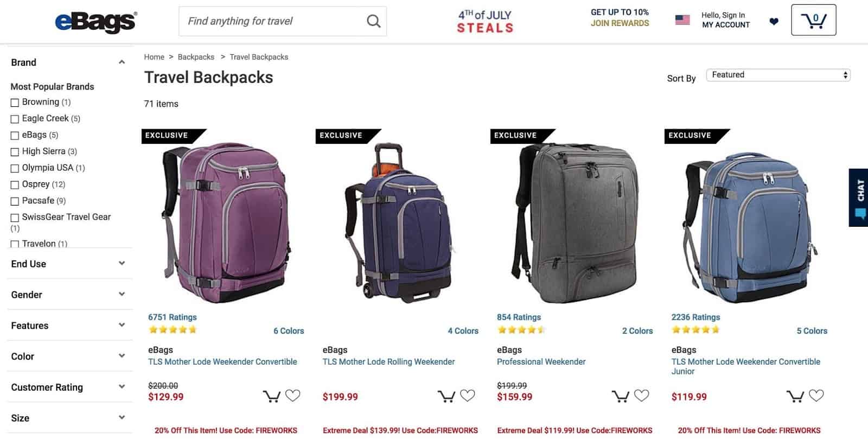Click the US flag country icon

tap(682, 20)
